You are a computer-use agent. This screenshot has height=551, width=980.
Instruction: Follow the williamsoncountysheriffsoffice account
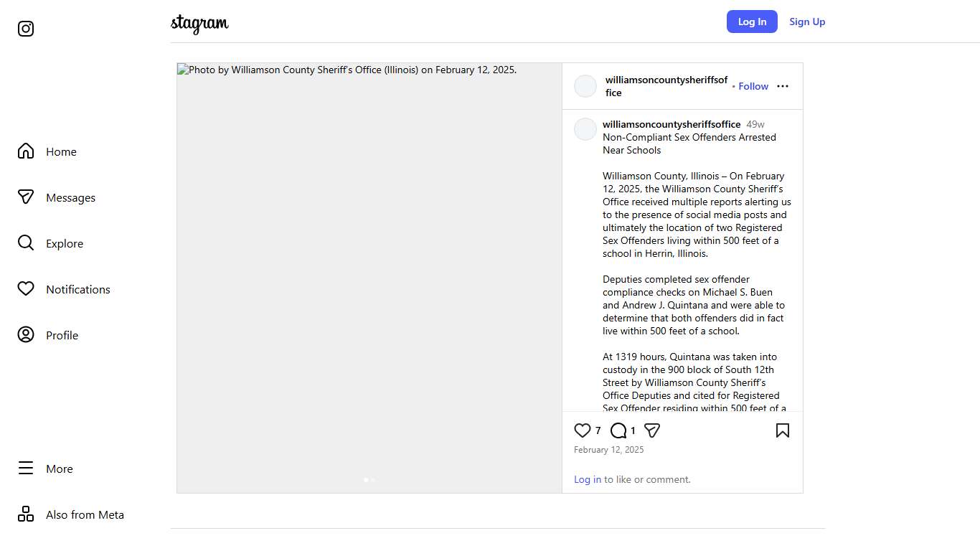coord(753,86)
